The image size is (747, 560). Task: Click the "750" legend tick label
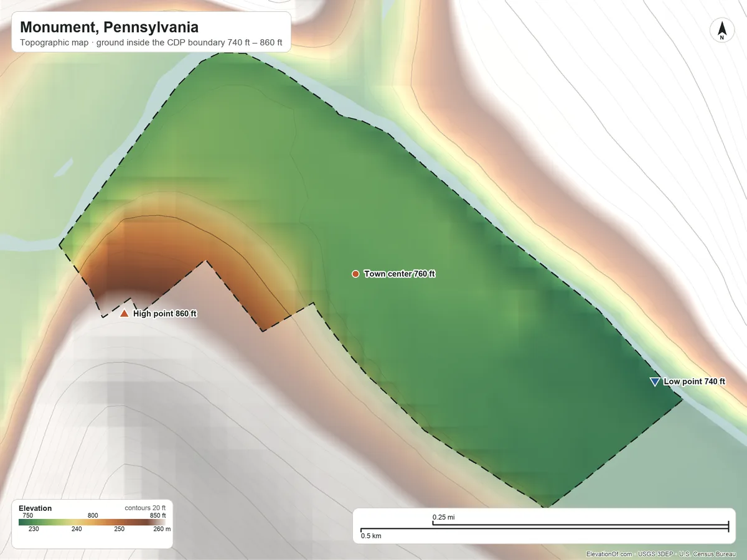point(29,516)
